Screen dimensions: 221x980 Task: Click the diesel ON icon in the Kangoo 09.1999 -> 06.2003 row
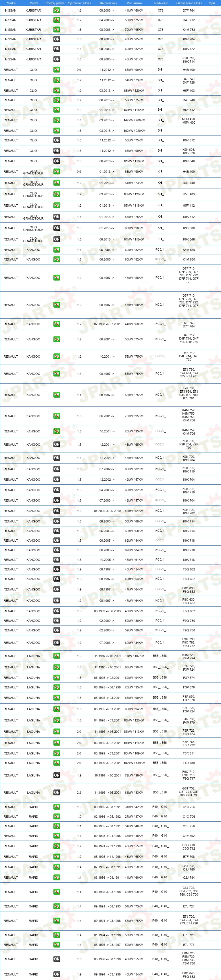point(57,611)
